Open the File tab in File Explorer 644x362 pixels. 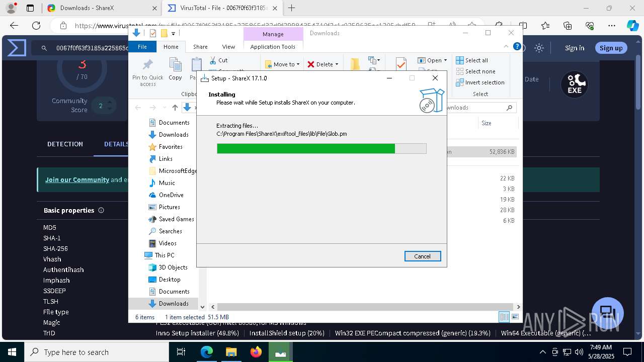142,47
